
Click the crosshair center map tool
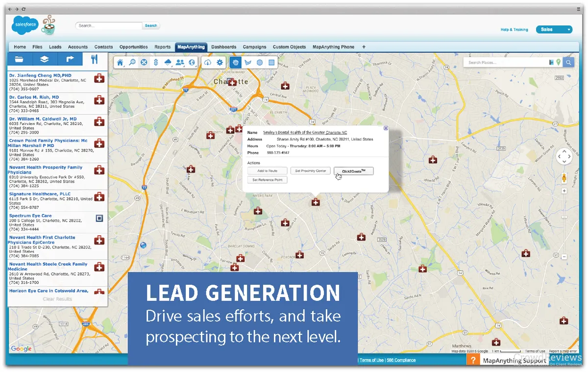[x=144, y=63]
